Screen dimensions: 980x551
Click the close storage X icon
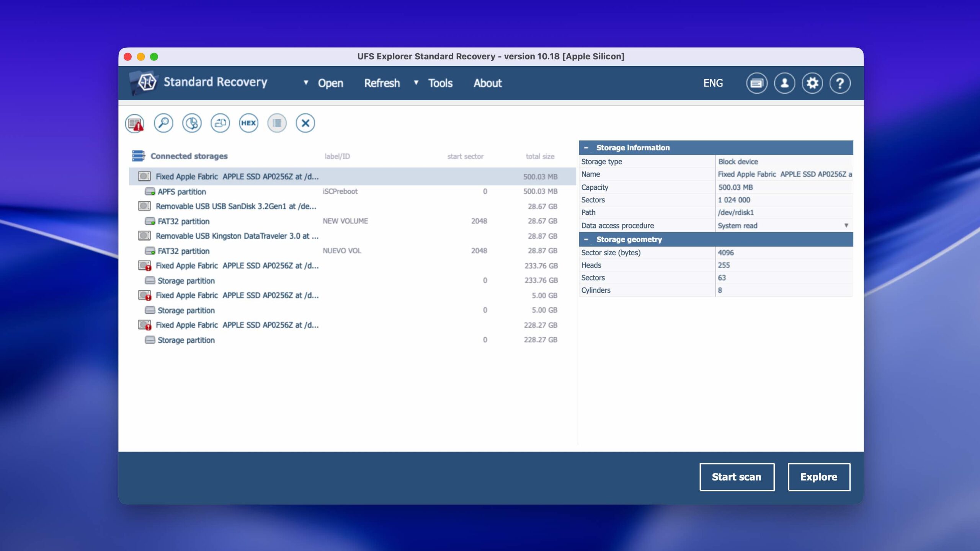click(x=305, y=123)
